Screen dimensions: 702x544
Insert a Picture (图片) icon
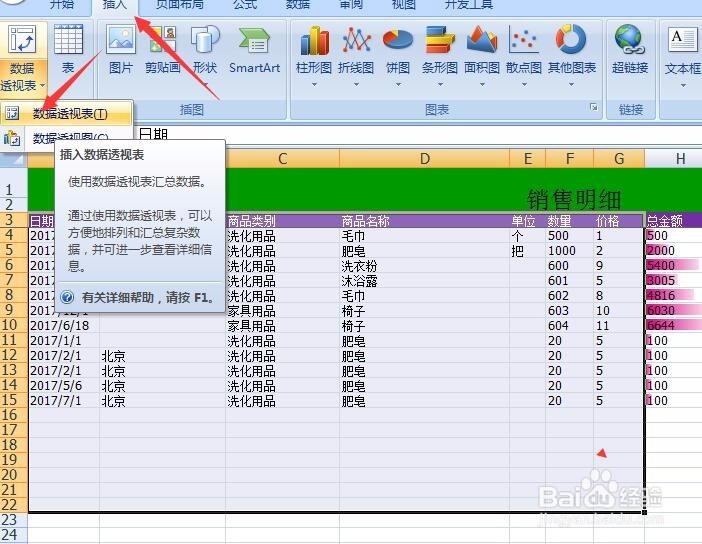120,40
